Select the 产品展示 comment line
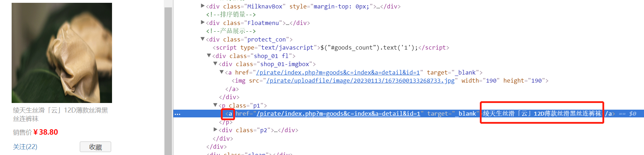Screen dimensions: 644x155 [231, 31]
